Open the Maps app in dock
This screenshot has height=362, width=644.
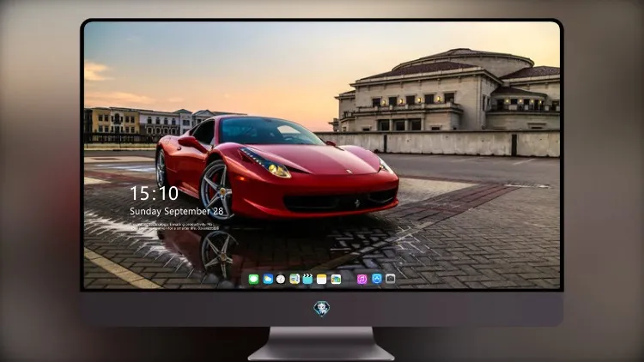[295, 280]
